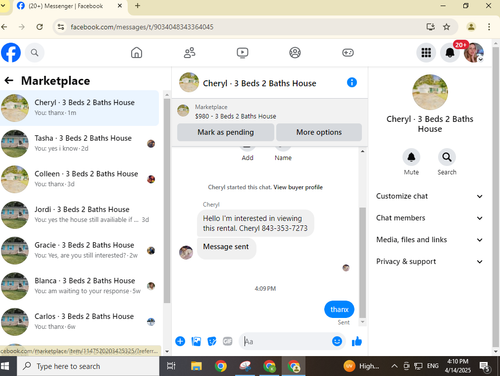Expand Privacy & support section
Screen dimensions: 500x376
point(429,261)
